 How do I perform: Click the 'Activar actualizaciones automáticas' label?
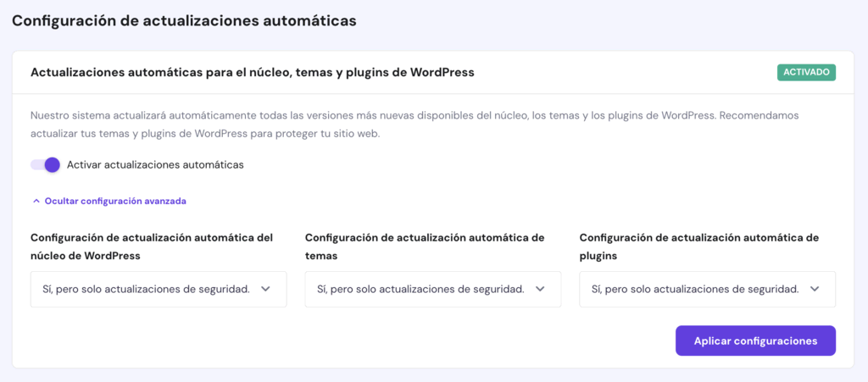[155, 165]
